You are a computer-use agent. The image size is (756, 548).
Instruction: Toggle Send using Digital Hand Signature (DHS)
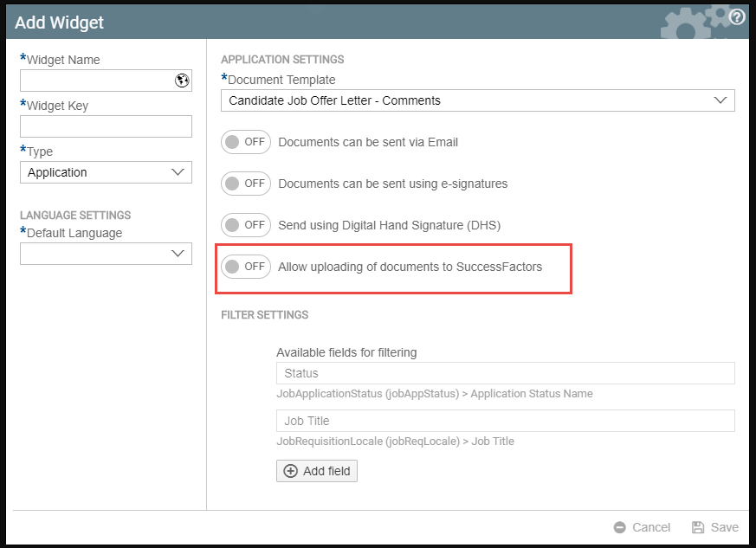tap(246, 225)
